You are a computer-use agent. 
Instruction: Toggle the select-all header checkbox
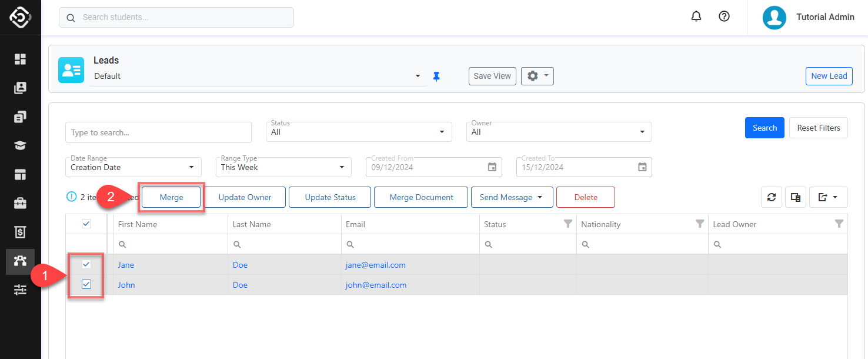pos(86,224)
